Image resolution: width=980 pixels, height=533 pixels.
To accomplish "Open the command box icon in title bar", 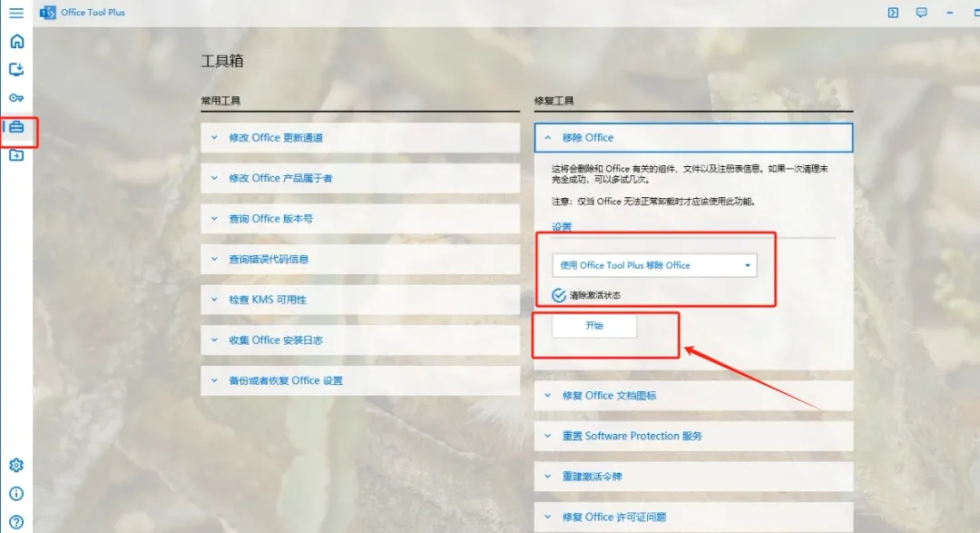I will point(893,13).
